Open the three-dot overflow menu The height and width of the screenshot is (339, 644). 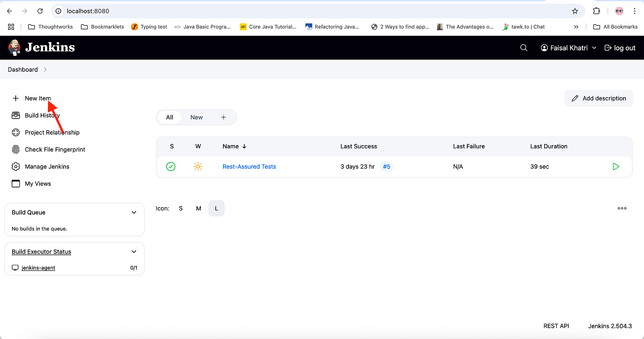(622, 208)
